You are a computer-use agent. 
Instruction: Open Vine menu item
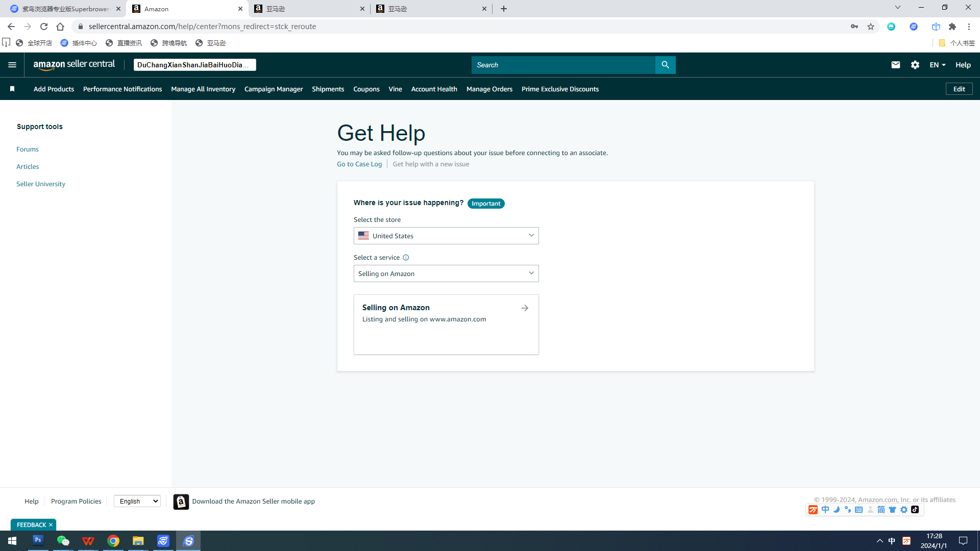coord(395,89)
